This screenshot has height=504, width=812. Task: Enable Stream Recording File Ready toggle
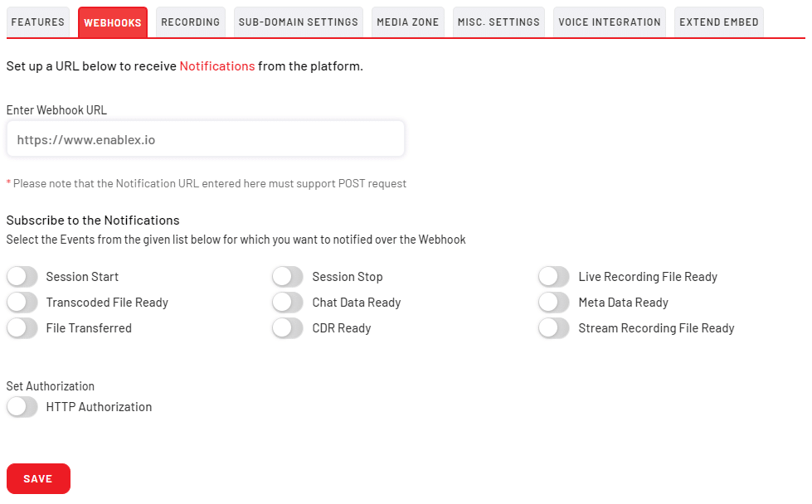554,328
